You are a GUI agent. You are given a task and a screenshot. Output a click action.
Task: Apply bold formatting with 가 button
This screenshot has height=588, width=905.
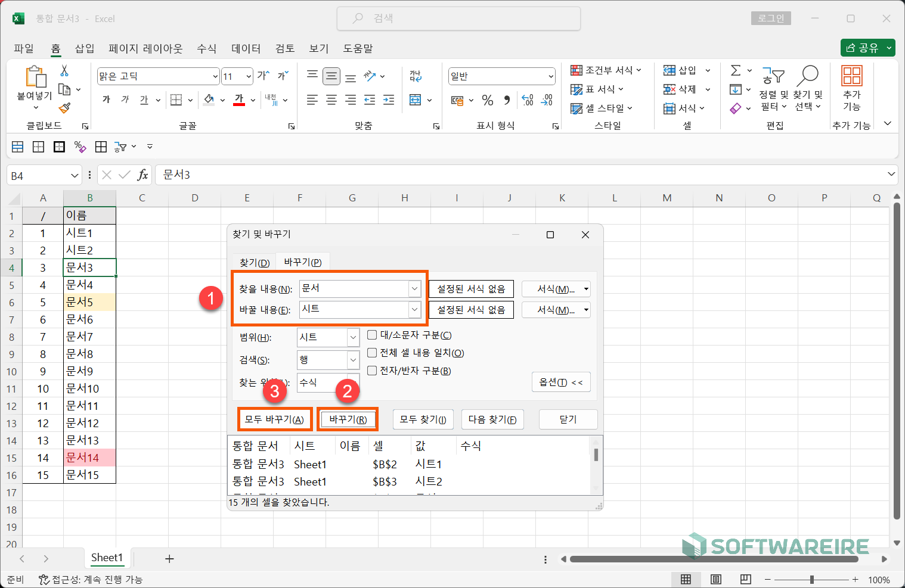[x=106, y=99]
